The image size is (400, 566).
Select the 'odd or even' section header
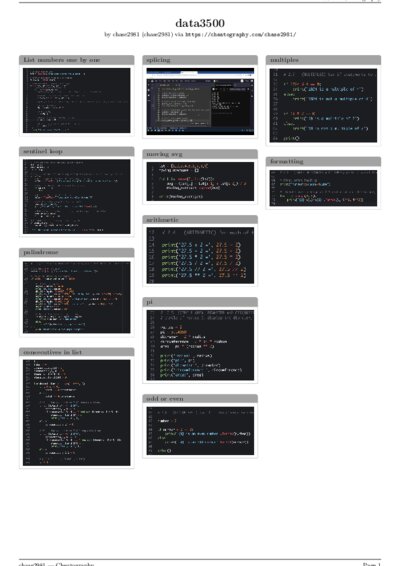[x=200, y=399]
